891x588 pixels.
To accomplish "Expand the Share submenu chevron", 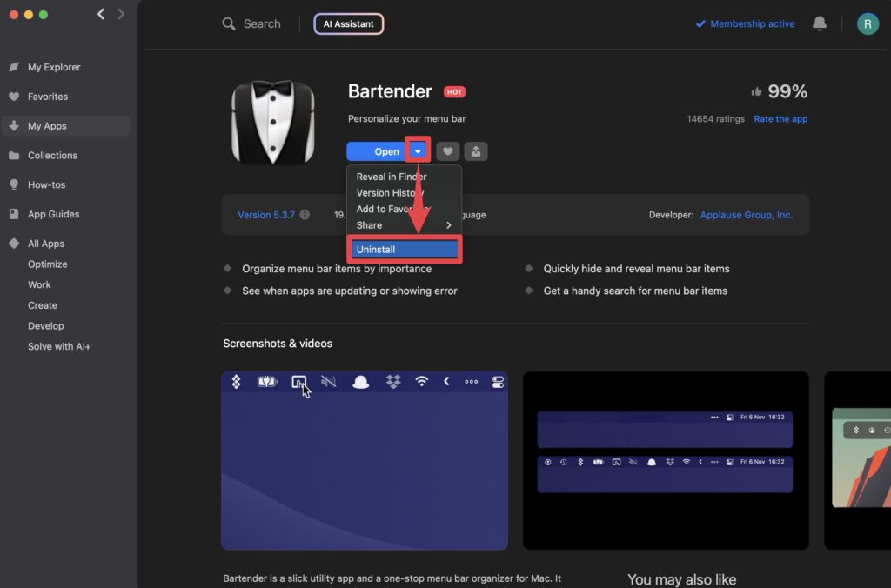I will point(449,225).
